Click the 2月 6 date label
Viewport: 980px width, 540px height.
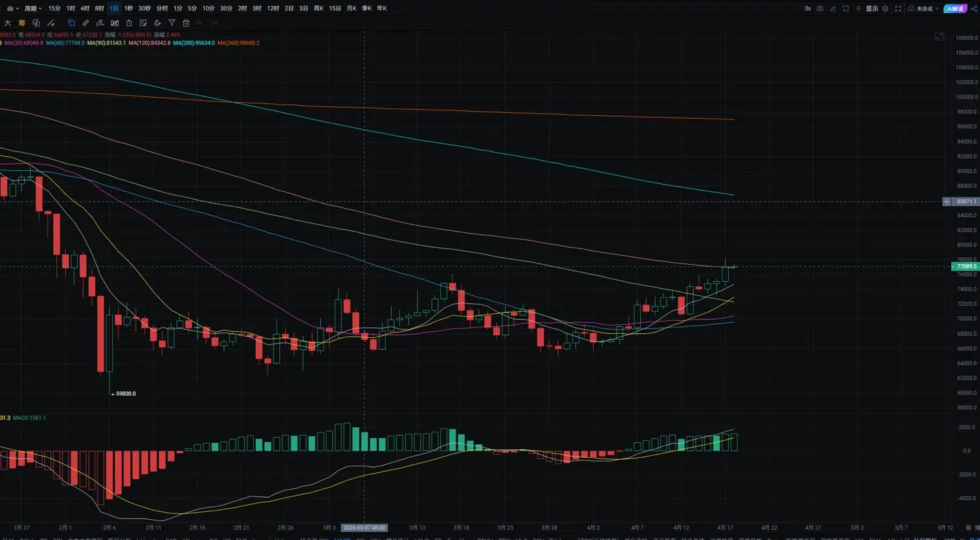click(x=109, y=528)
